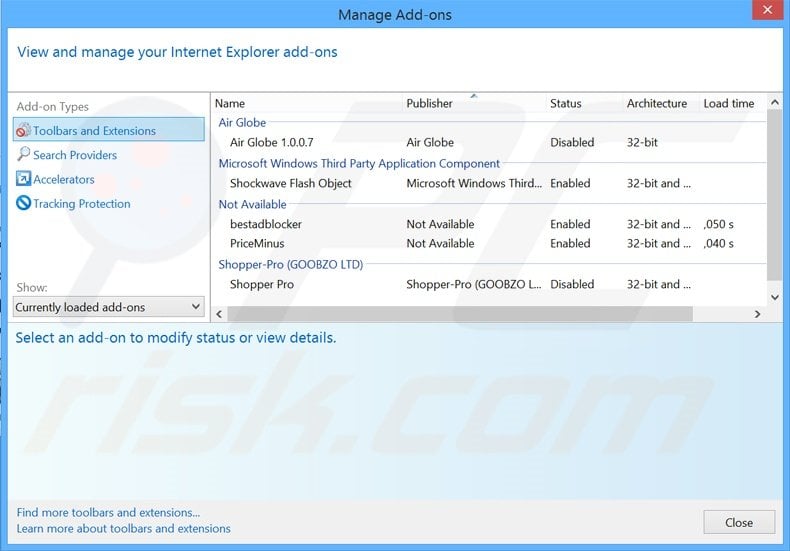Click the ,050 s load time value
This screenshot has height=551, width=790.
718,224
